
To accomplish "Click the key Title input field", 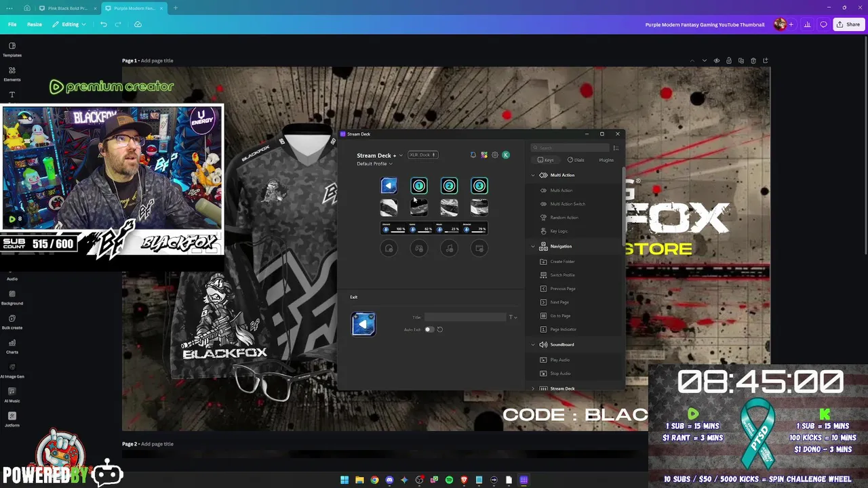I will tap(465, 317).
